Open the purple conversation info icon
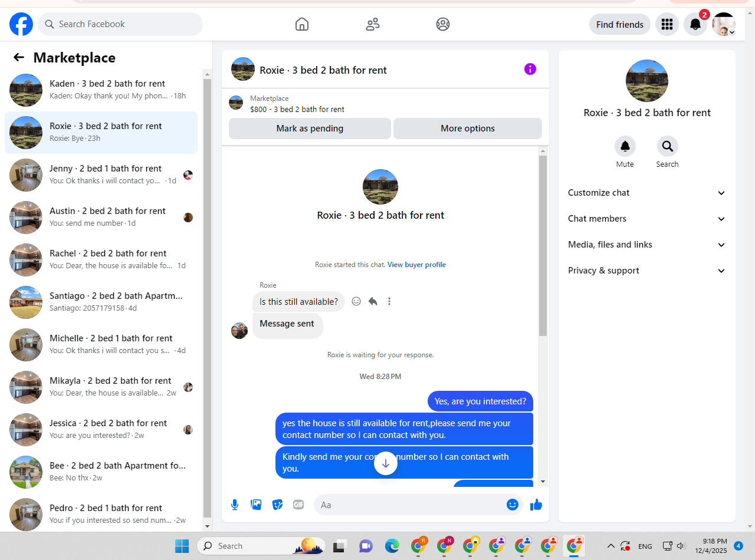The width and height of the screenshot is (755, 560). pyautogui.click(x=530, y=69)
